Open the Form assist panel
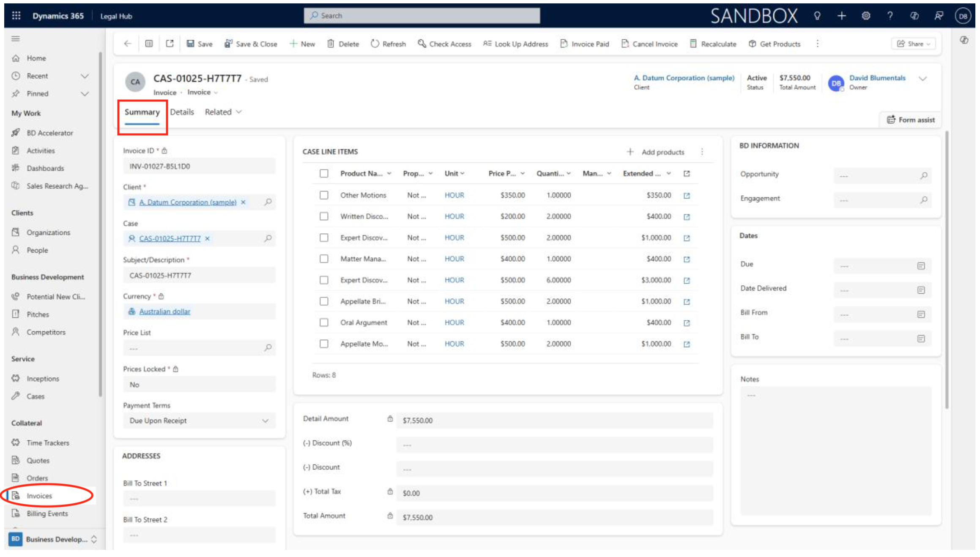980x557 pixels. 910,120
